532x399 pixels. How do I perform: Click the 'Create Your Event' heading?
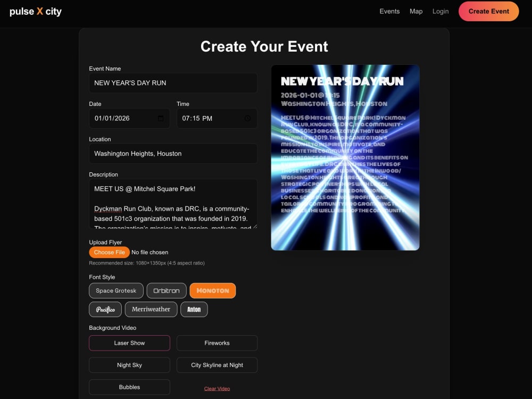coord(264,46)
